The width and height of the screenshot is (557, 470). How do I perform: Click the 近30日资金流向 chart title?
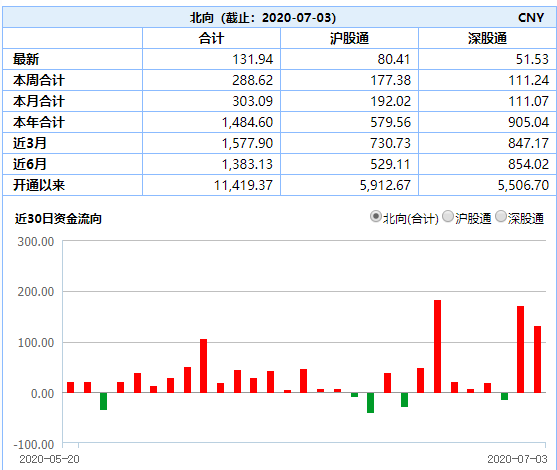[x=58, y=218]
